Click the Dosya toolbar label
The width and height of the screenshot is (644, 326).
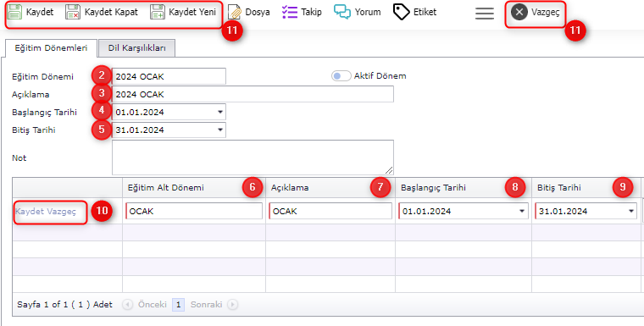pos(258,13)
